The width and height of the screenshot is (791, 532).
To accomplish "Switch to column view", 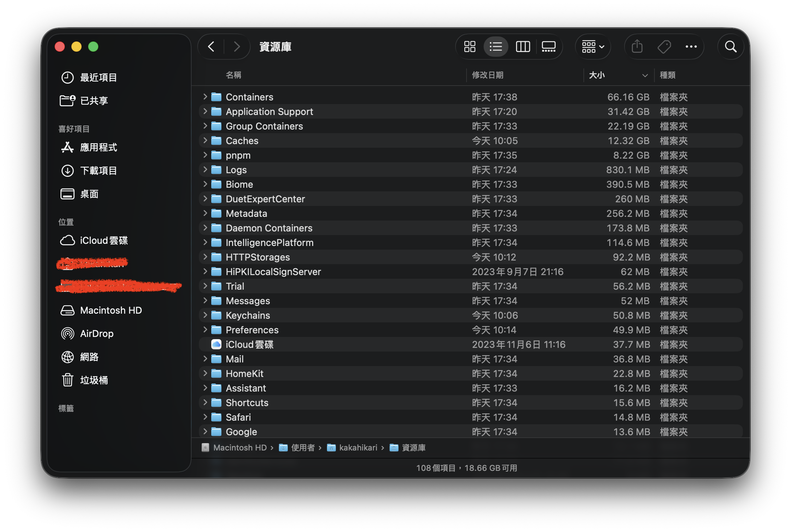I will tap(523, 47).
